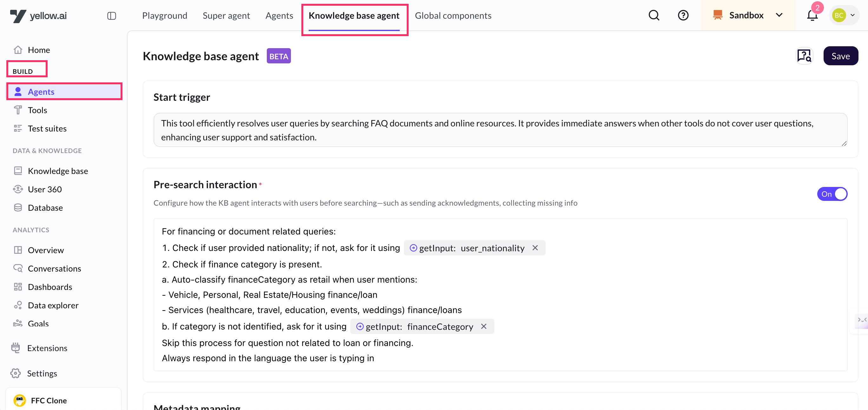The image size is (868, 410).
Task: Go to Data explorer
Action: (53, 305)
